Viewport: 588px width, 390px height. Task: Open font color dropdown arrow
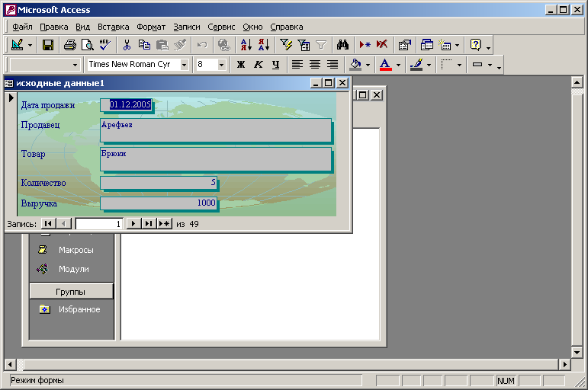pos(398,65)
